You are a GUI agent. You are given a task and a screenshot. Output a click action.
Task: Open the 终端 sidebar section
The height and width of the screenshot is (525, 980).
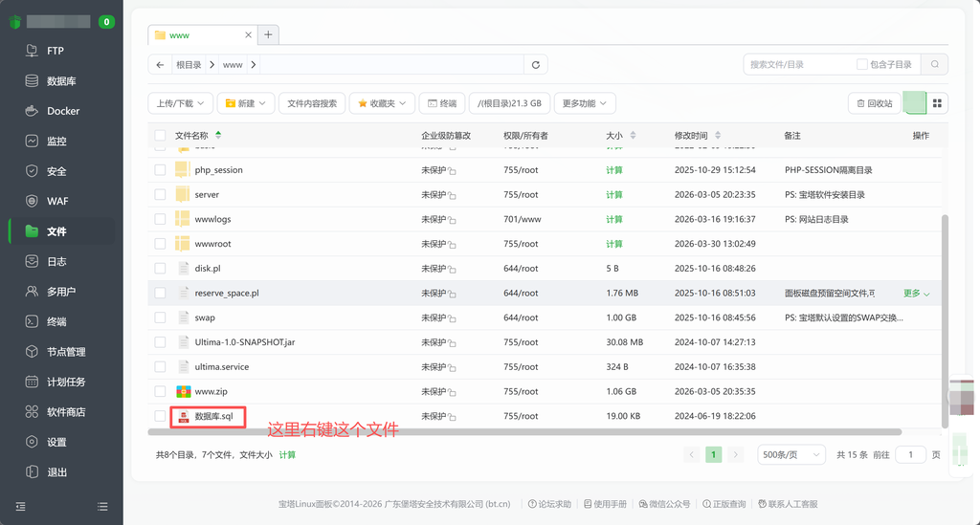coord(56,321)
